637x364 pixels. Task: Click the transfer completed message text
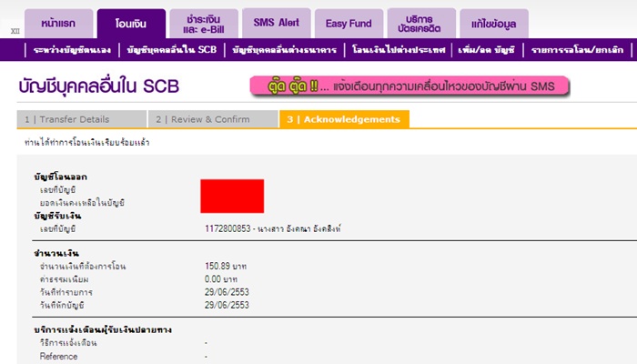coord(87,143)
